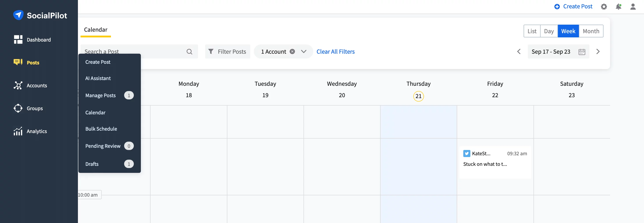The height and width of the screenshot is (223, 644).
Task: Open user profile icon
Action: point(633,7)
